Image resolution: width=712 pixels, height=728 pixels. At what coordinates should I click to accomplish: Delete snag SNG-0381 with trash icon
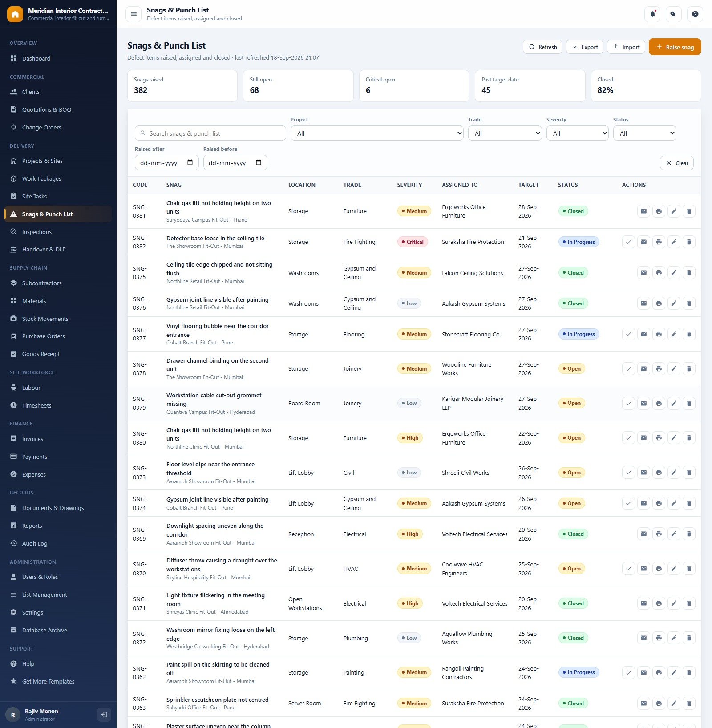689,211
